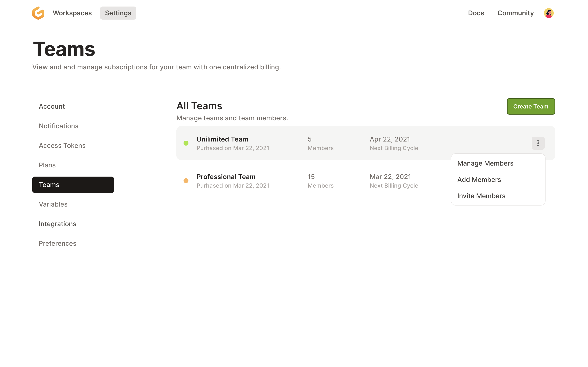
Task: Open the Variables settings section
Action: click(53, 204)
